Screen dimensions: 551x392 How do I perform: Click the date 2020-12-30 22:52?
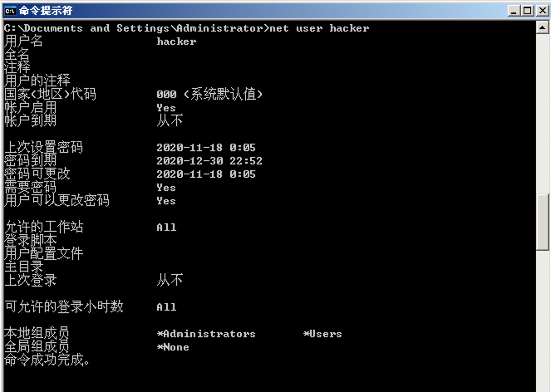209,161
